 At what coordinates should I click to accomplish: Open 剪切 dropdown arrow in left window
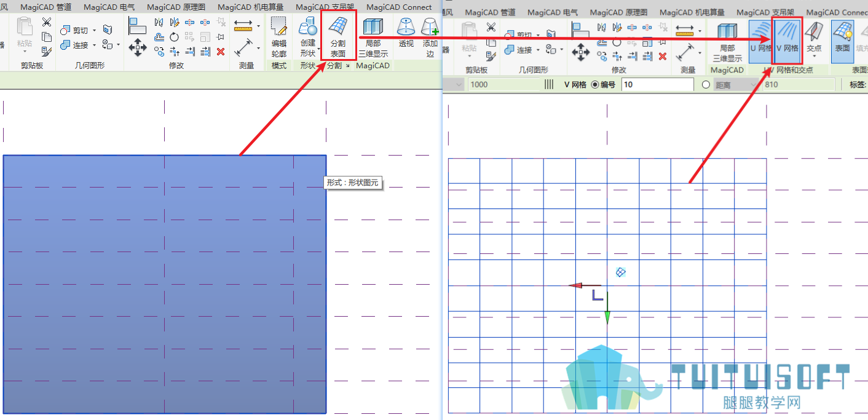click(93, 31)
